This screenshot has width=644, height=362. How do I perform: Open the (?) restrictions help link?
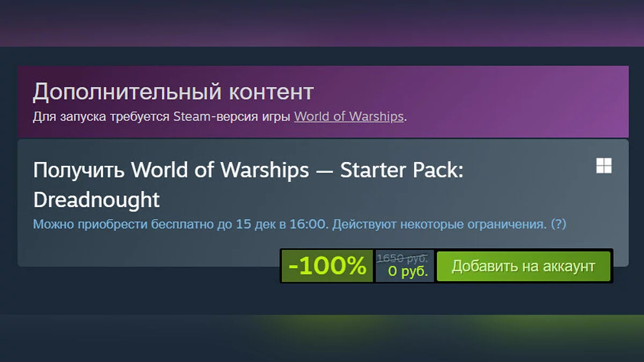tap(559, 224)
